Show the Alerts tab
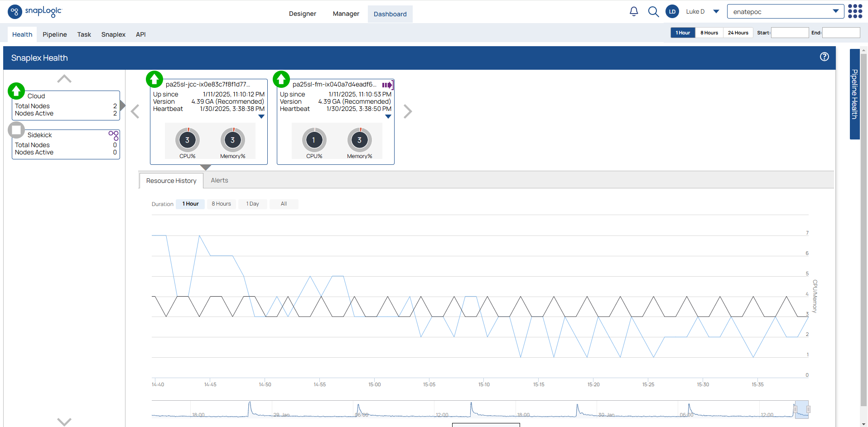This screenshot has width=868, height=427. coord(219,180)
